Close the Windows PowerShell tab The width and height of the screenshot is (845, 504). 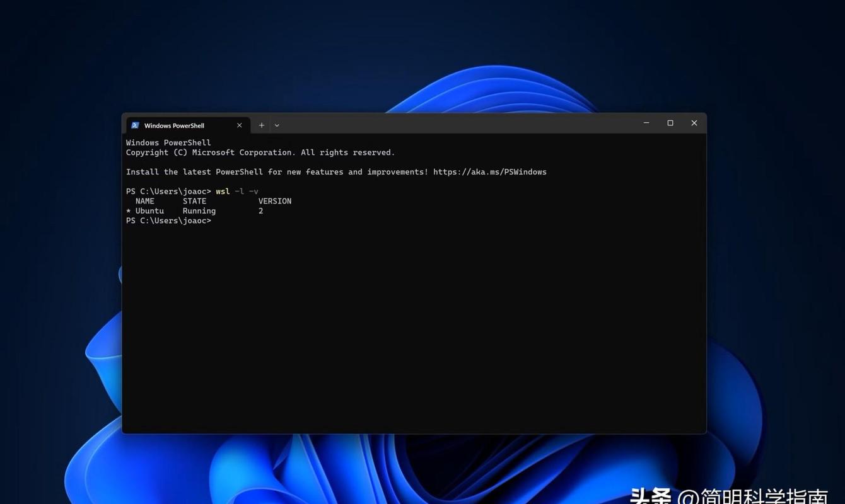click(239, 125)
